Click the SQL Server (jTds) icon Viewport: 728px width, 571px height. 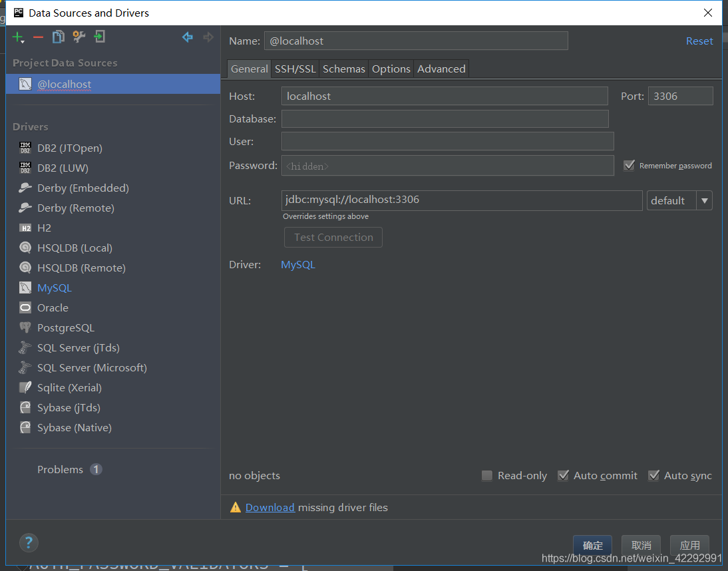pos(25,347)
